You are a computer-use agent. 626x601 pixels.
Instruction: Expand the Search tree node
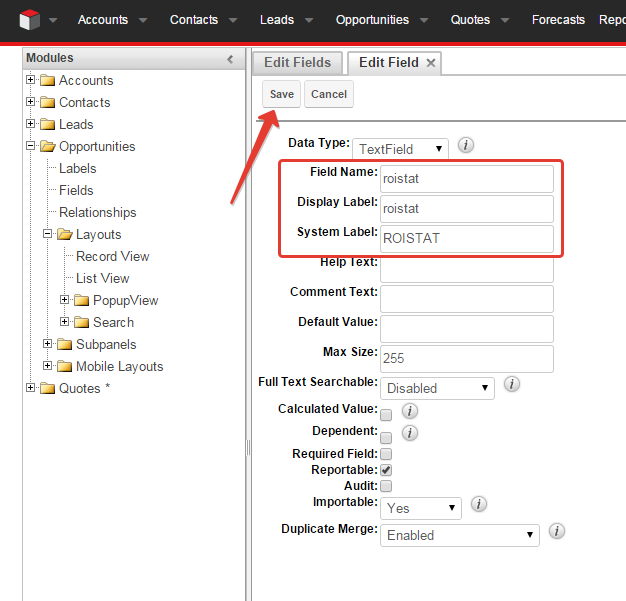pos(64,321)
